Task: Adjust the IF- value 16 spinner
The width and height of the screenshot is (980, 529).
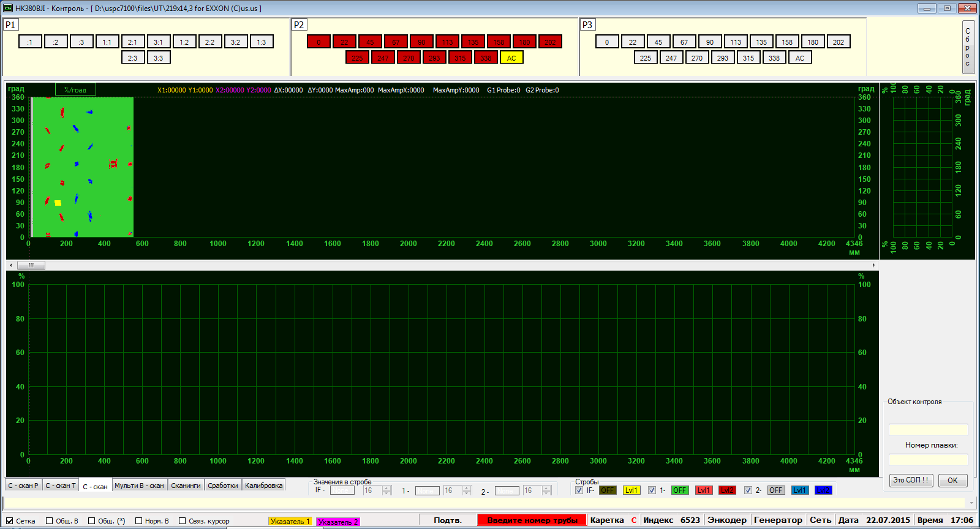Action: 377,490
